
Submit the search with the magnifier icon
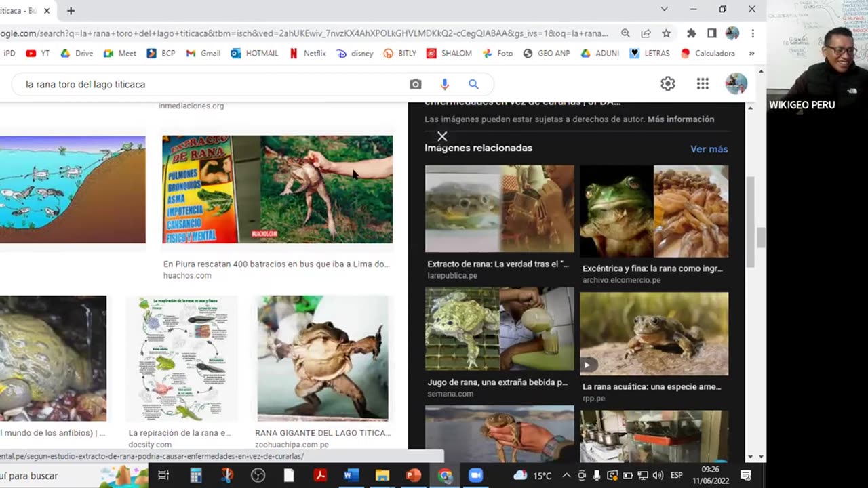pos(473,84)
